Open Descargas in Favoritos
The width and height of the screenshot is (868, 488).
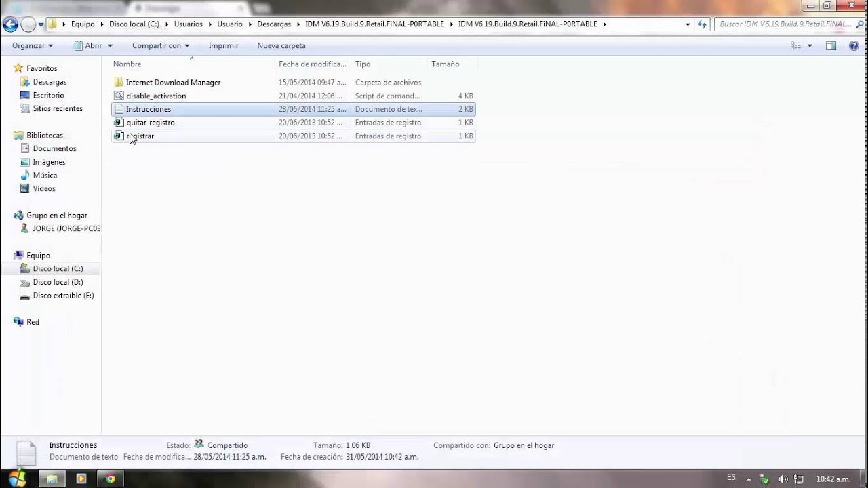coord(50,82)
